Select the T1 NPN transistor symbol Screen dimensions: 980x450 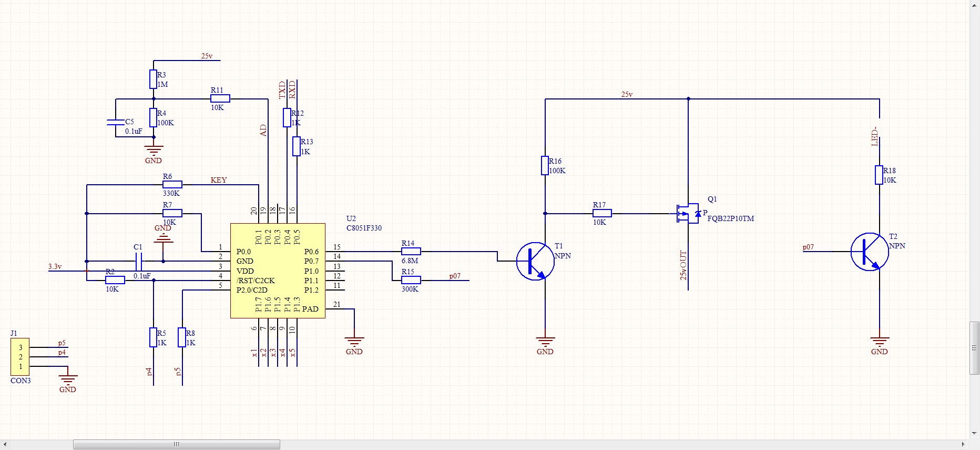coord(535,261)
